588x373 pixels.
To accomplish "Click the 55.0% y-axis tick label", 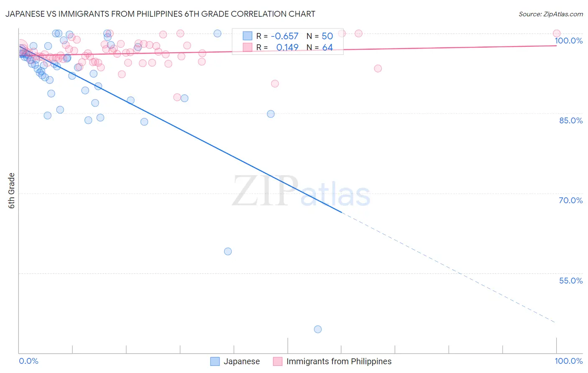I will pyautogui.click(x=571, y=281).
